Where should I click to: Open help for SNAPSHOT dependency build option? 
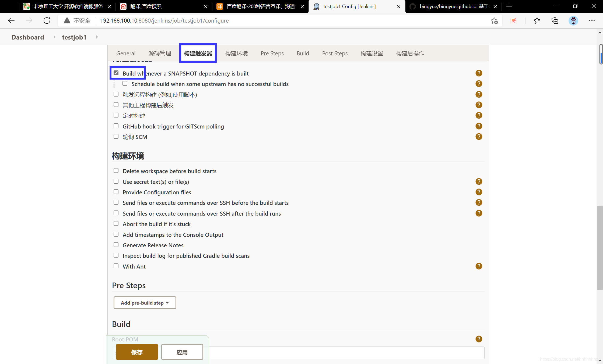coord(479,73)
